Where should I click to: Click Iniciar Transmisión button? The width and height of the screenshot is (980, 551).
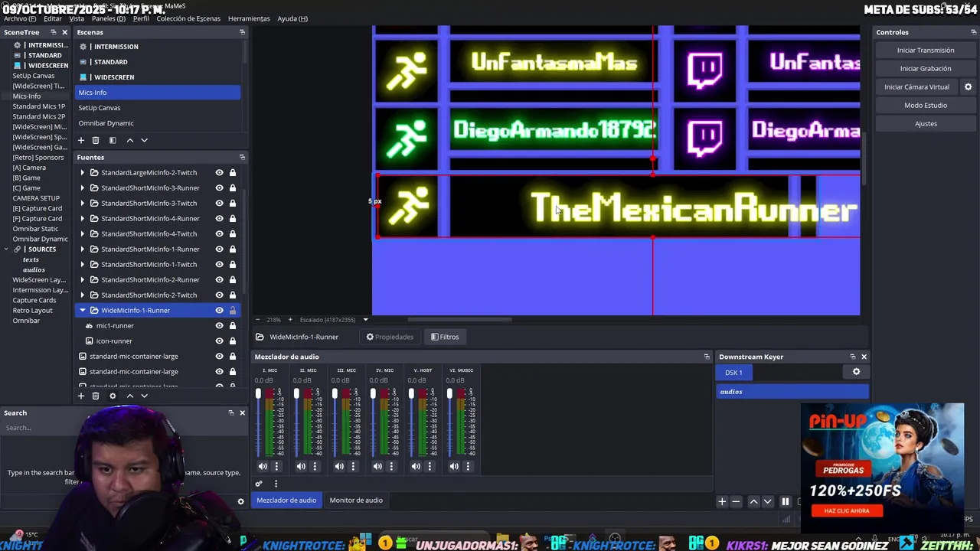click(x=926, y=50)
